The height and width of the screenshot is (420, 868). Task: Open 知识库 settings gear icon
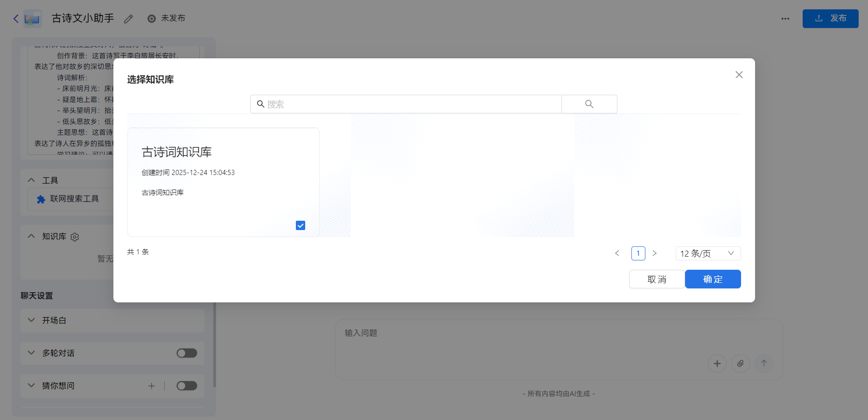75,237
